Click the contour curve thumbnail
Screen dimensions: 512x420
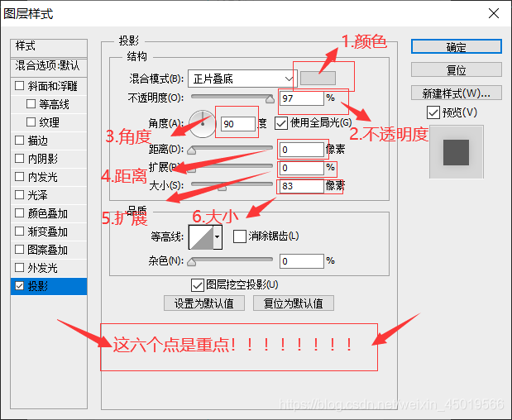(201, 237)
